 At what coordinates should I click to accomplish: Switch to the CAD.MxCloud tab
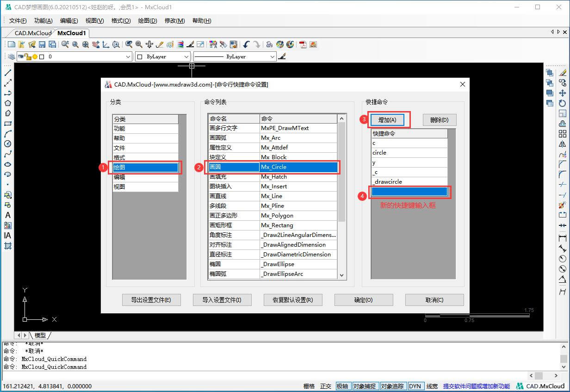click(x=32, y=33)
